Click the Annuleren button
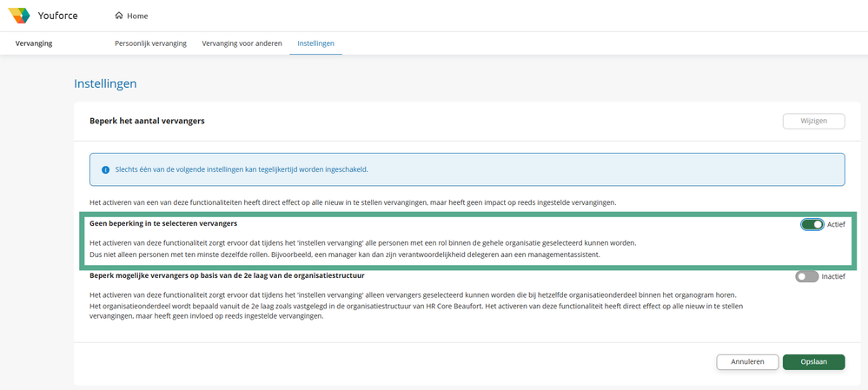868x390 pixels. pyautogui.click(x=747, y=362)
